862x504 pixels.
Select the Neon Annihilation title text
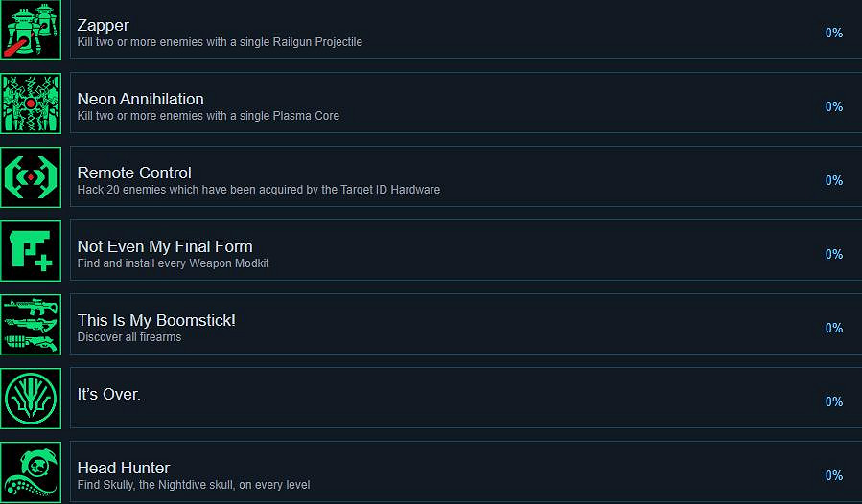[140, 99]
